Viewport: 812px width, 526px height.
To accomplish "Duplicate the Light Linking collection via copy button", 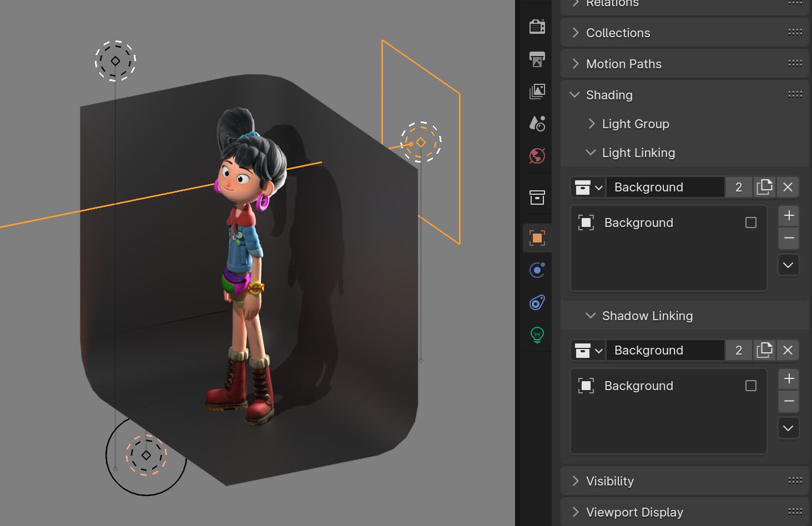I will 764,187.
